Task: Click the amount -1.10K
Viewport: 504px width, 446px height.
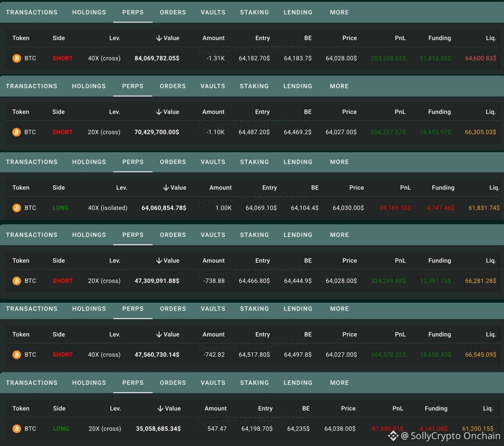Action: pyautogui.click(x=215, y=132)
